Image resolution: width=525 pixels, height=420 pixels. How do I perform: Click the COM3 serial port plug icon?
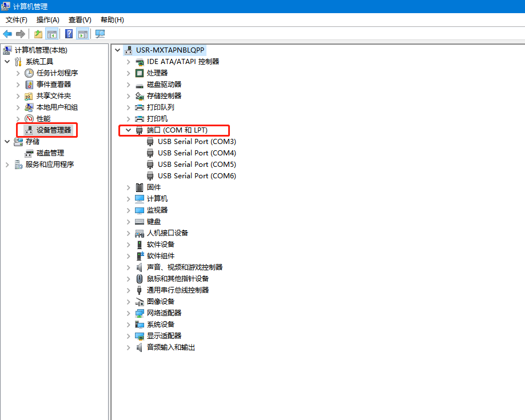pos(150,142)
